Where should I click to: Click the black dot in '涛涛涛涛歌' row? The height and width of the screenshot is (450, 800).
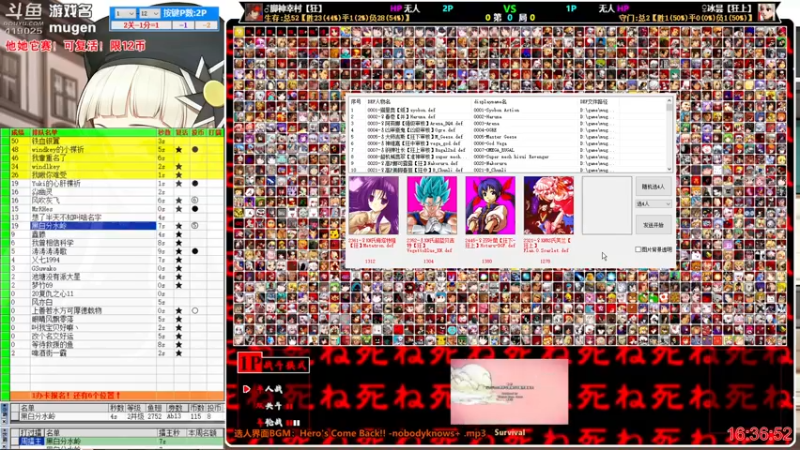coord(195,251)
